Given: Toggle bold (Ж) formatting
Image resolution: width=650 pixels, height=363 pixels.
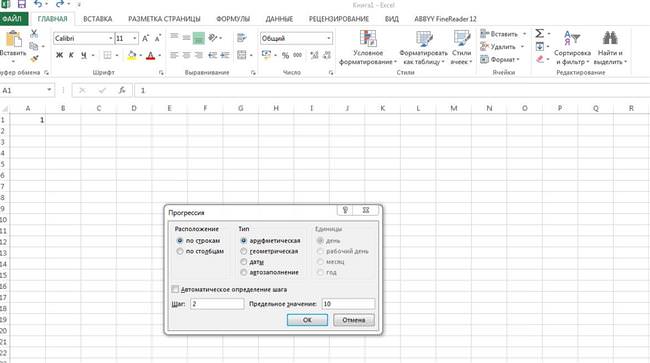Looking at the screenshot, I should tap(59, 55).
